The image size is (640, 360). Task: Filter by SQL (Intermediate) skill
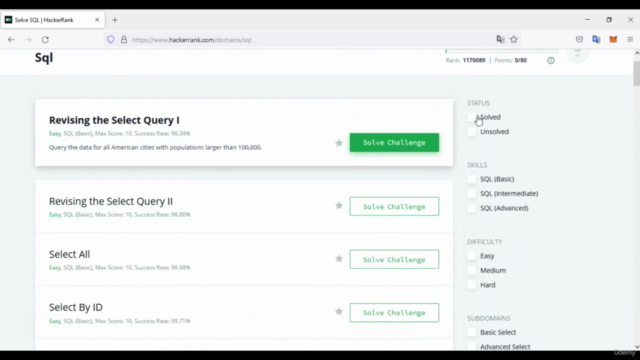tap(471, 193)
